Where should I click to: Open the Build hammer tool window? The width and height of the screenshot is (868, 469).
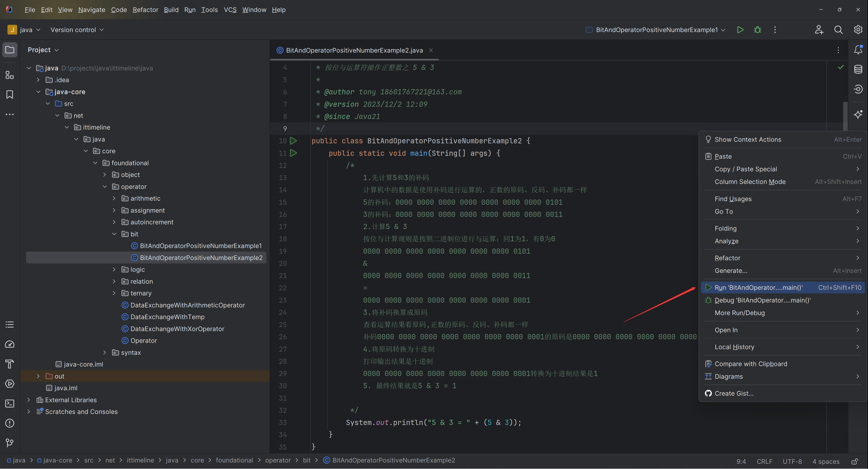10,364
